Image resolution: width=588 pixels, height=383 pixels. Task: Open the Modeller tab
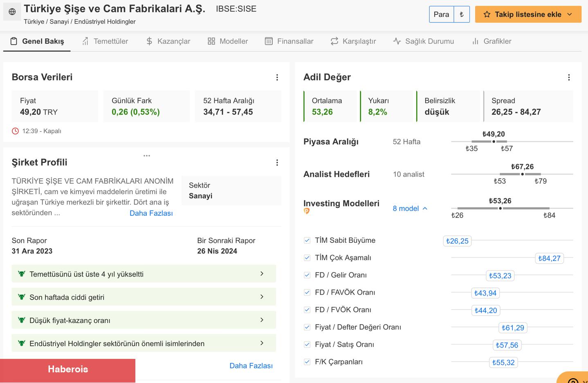228,41
